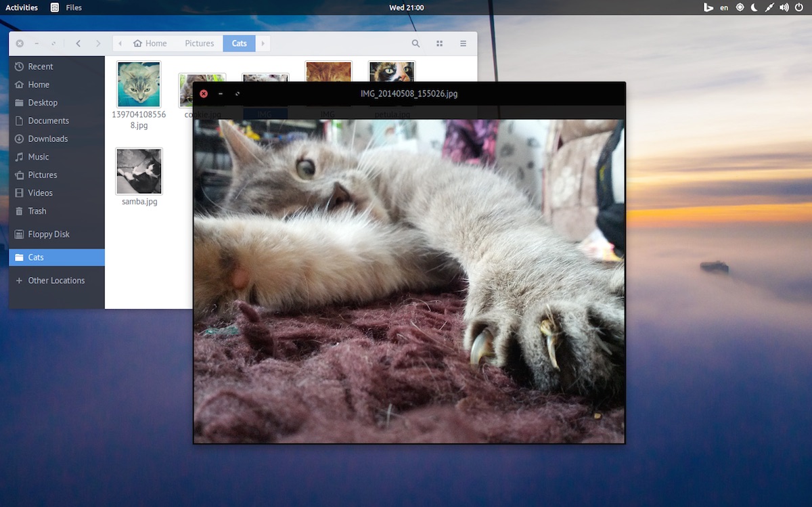Viewport: 812px width, 507px height.
Task: Open Music folder in sidebar
Action: pyautogui.click(x=57, y=157)
